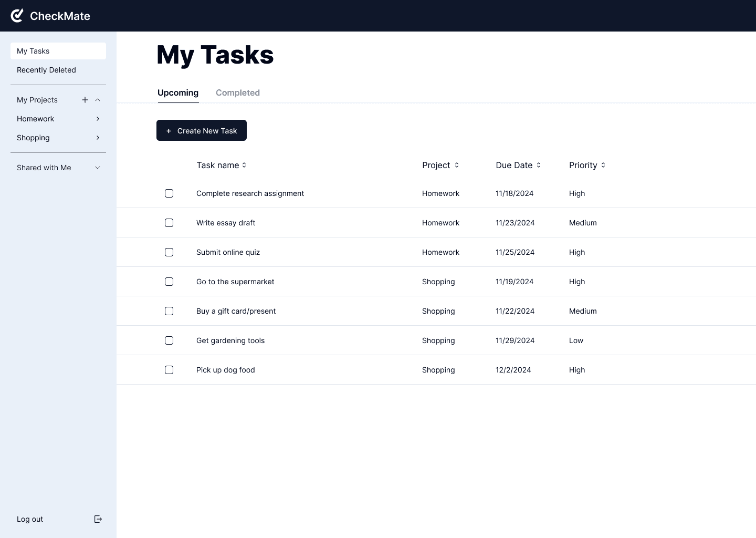
Task: Click Shopping project for Get gardening tools
Action: (x=438, y=340)
